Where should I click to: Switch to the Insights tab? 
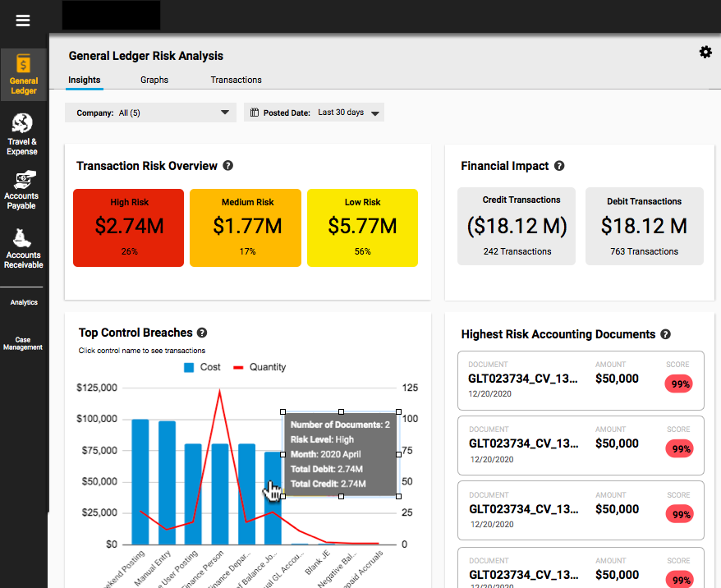coord(84,80)
